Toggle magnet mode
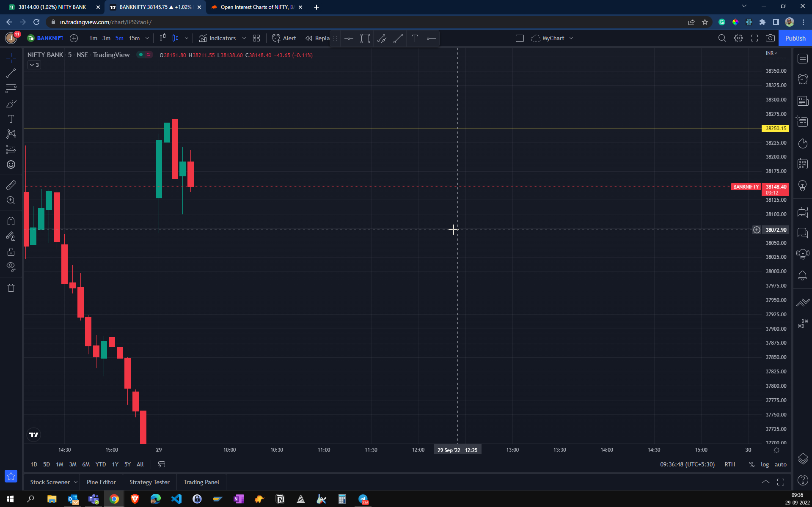 pos(11,221)
